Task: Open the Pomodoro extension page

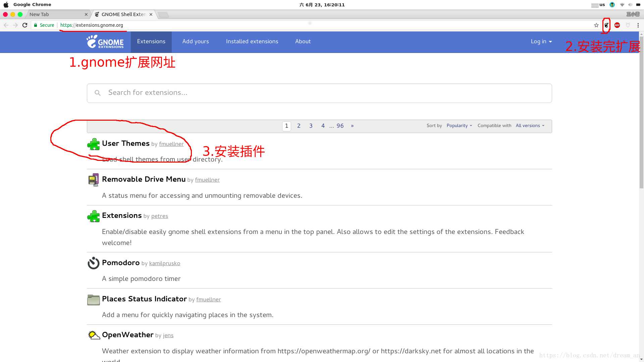Action: [x=121, y=263]
